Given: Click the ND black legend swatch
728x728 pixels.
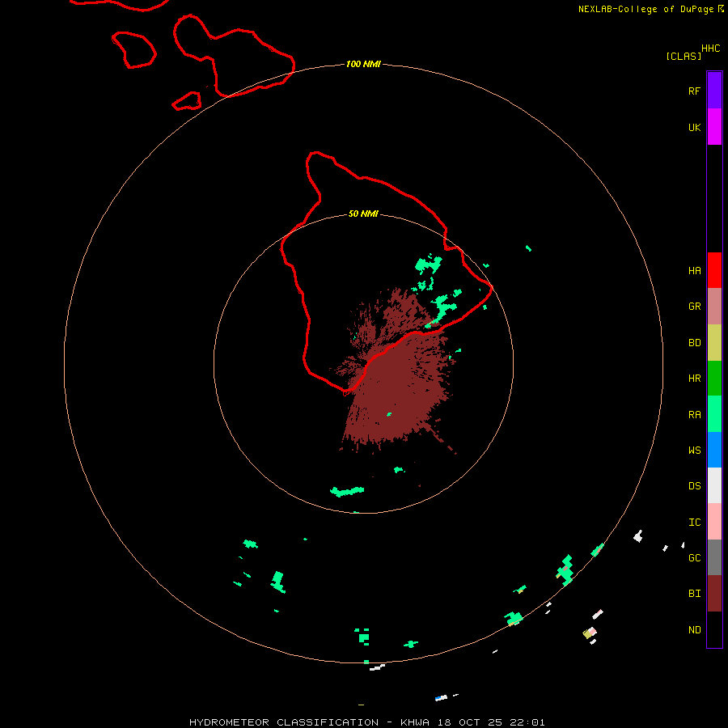Looking at the screenshot, I should 714,629.
